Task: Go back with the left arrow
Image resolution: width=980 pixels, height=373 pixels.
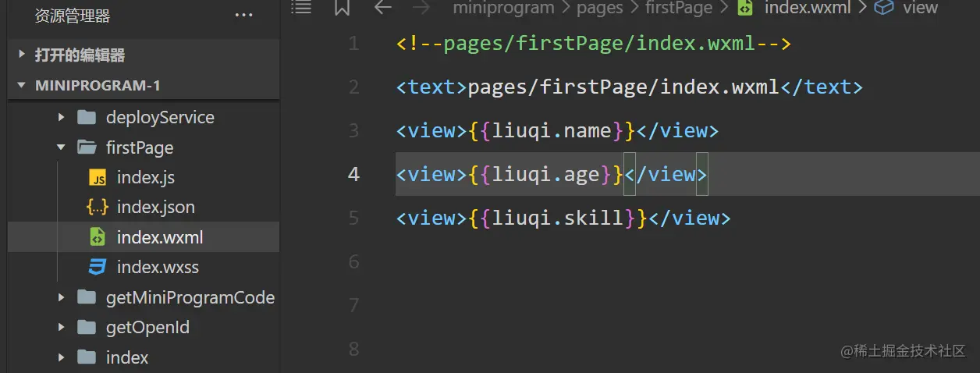Action: pos(382,7)
